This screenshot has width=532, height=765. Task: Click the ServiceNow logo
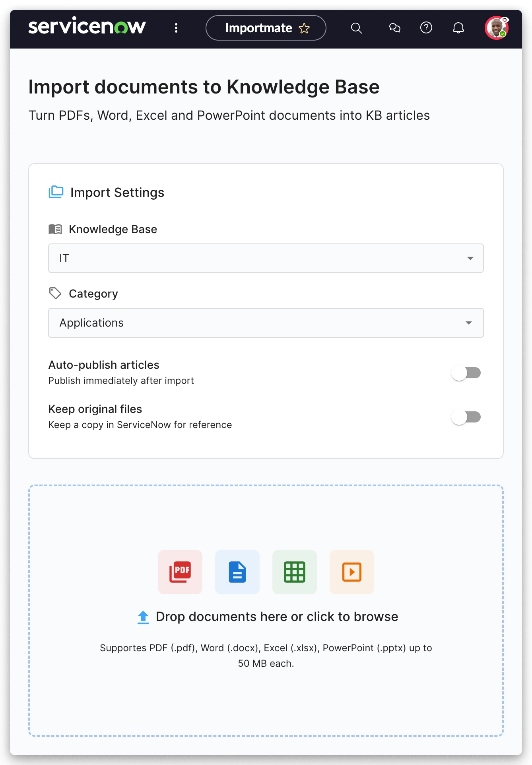point(87,27)
